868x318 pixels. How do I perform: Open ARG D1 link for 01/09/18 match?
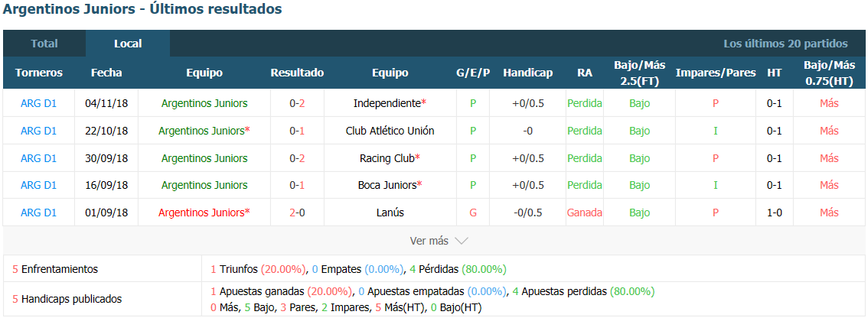point(39,213)
